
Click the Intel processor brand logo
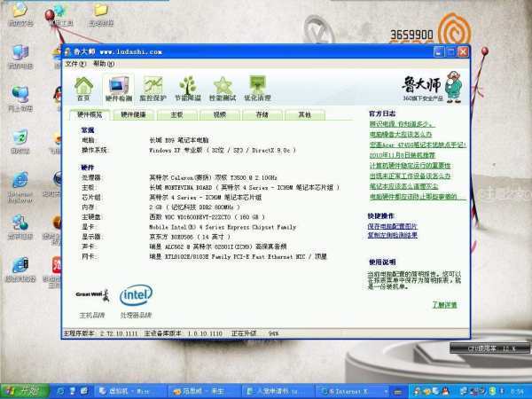coord(136,295)
